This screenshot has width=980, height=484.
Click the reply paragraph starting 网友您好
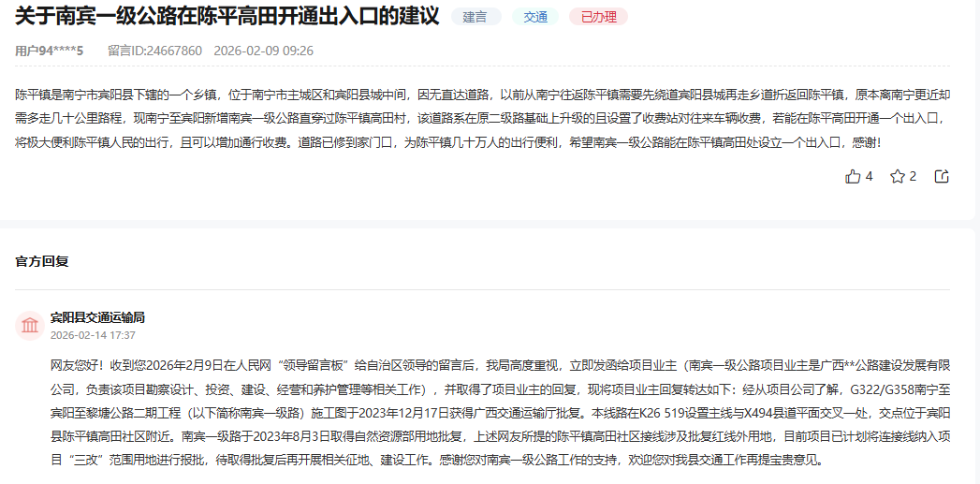(501, 413)
